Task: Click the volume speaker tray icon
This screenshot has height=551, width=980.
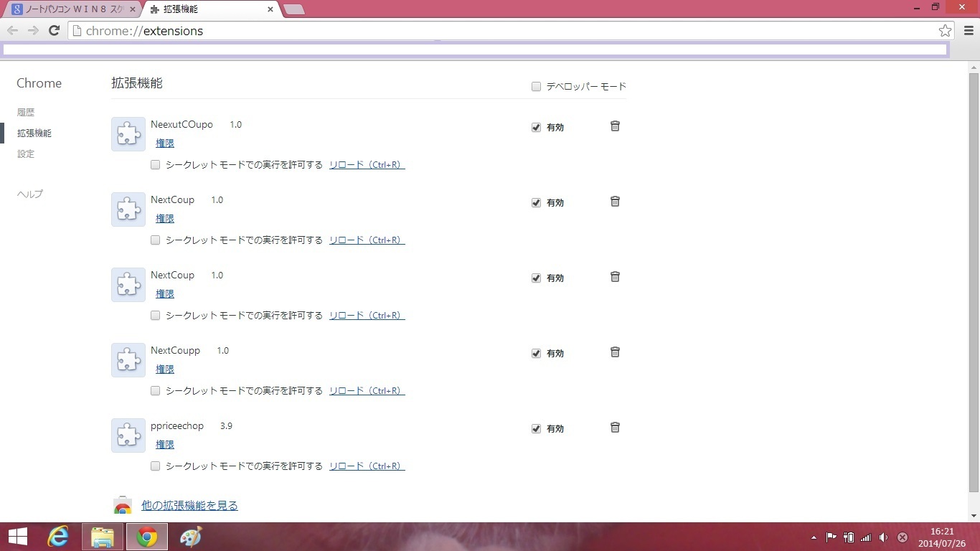Action: click(x=884, y=537)
